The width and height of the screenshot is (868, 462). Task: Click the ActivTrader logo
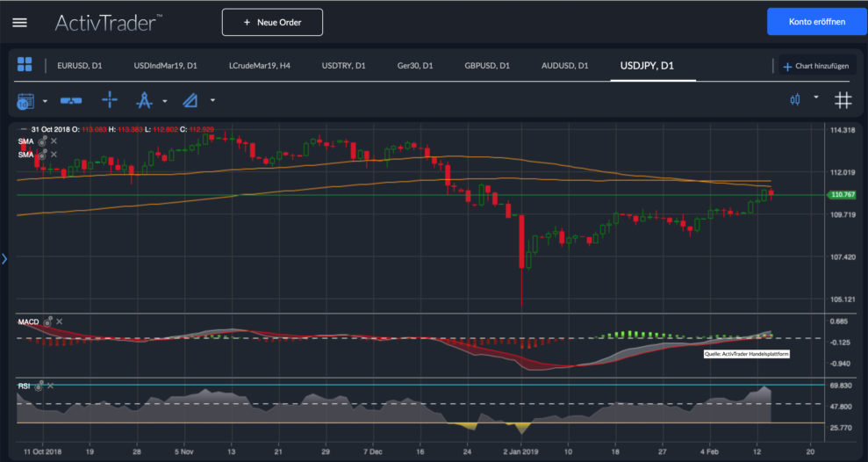tap(109, 23)
